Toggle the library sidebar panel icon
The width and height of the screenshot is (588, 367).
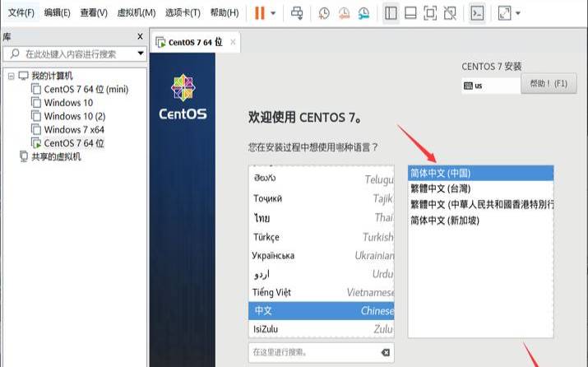(391, 13)
